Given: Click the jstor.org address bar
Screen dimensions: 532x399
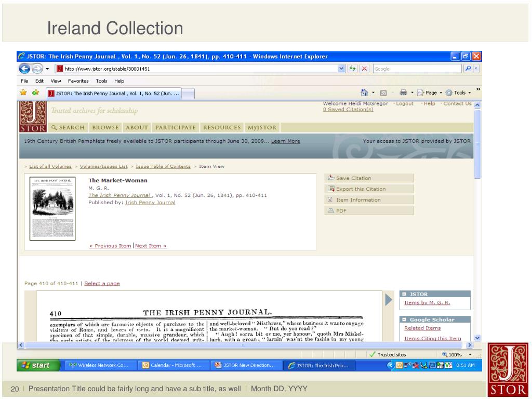Looking at the screenshot, I should tap(196, 69).
